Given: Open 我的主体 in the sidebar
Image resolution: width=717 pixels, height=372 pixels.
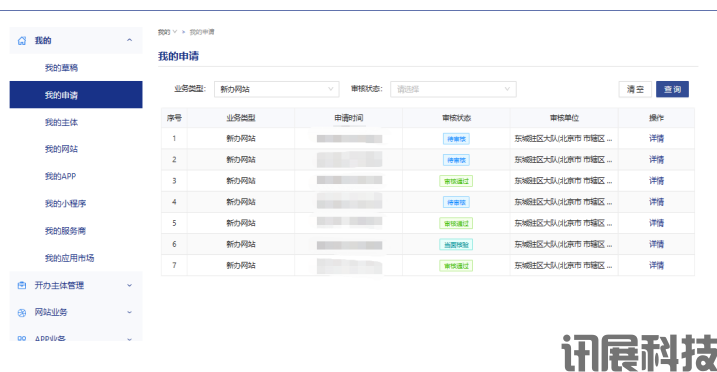Looking at the screenshot, I should tap(61, 122).
